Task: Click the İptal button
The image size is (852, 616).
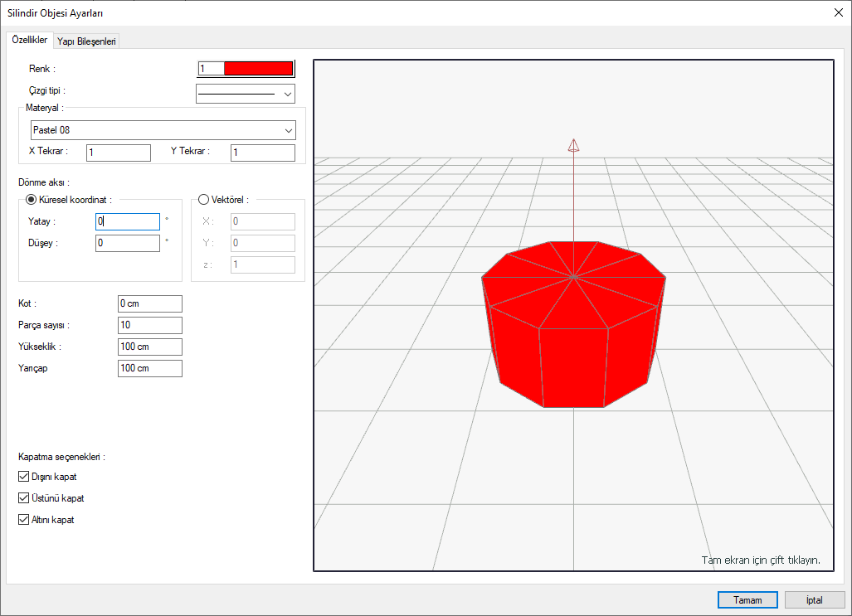Action: pyautogui.click(x=814, y=599)
